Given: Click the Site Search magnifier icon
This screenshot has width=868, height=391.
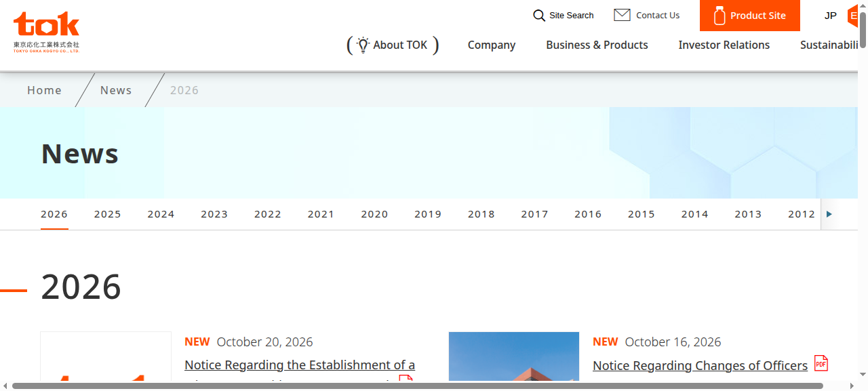Looking at the screenshot, I should (x=539, y=16).
